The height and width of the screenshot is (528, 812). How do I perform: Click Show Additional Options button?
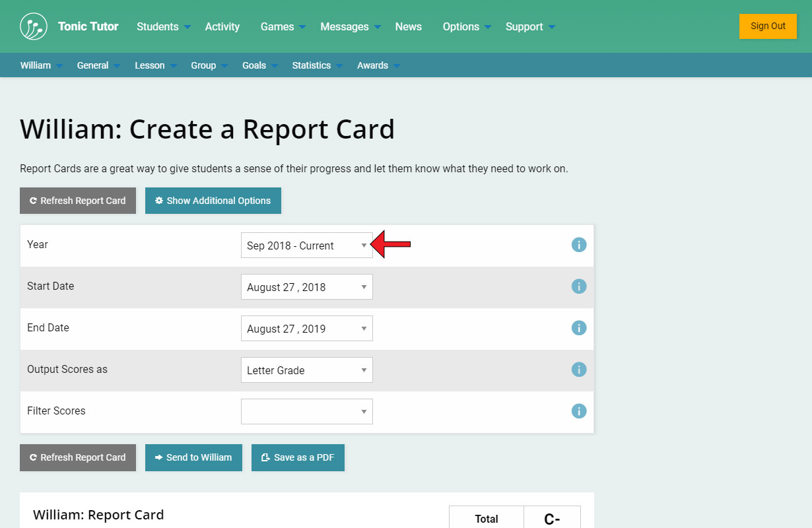coord(213,201)
